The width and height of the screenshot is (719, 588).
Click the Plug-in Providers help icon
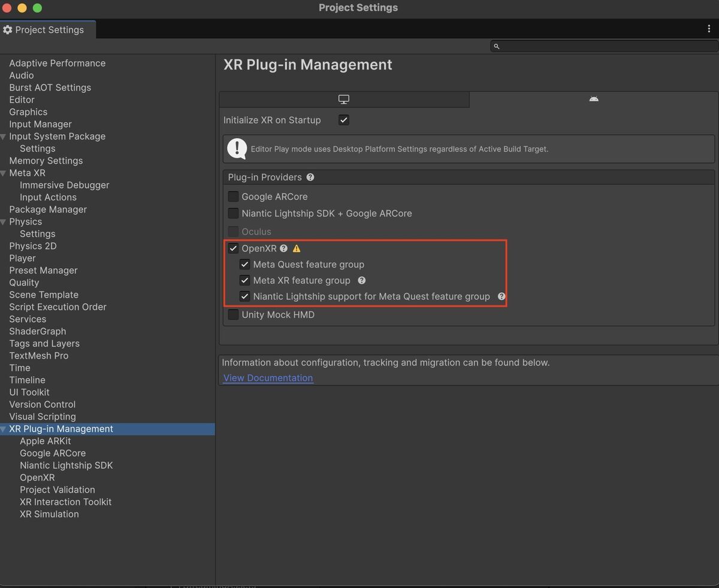(x=310, y=177)
